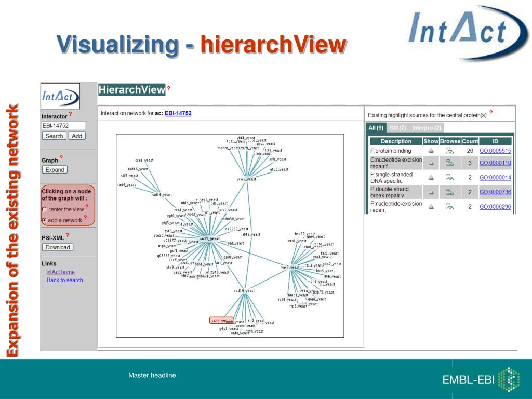The width and height of the screenshot is (532, 399).
Task: Follow the Back to search link
Action: (x=65, y=280)
